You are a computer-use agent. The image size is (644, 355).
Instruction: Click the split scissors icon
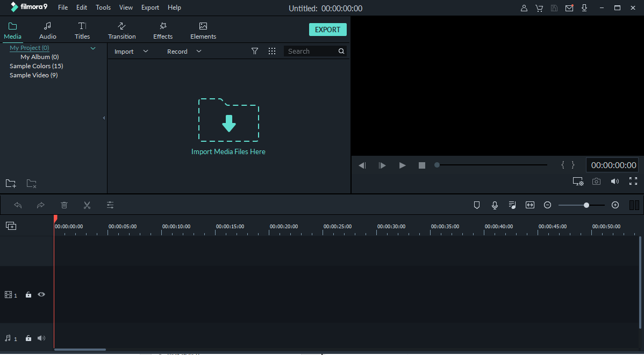[87, 205]
